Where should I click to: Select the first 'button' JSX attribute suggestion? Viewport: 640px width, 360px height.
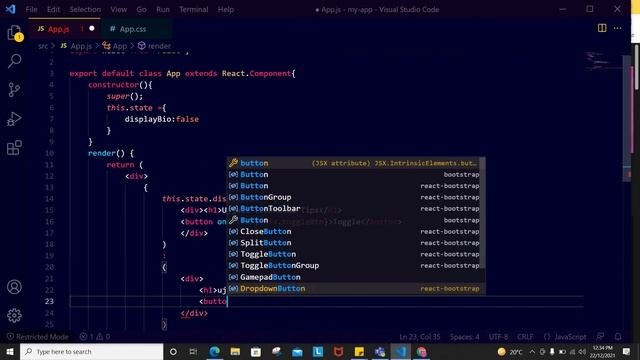(353, 163)
